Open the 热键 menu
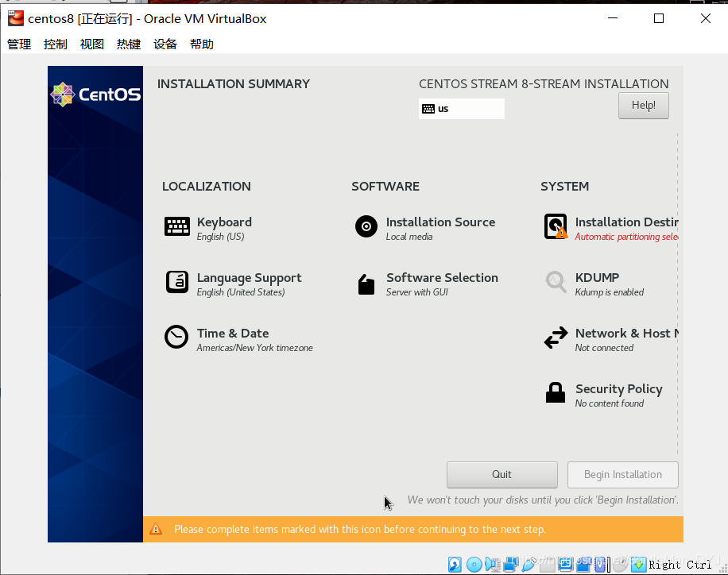The image size is (728, 575). tap(129, 44)
